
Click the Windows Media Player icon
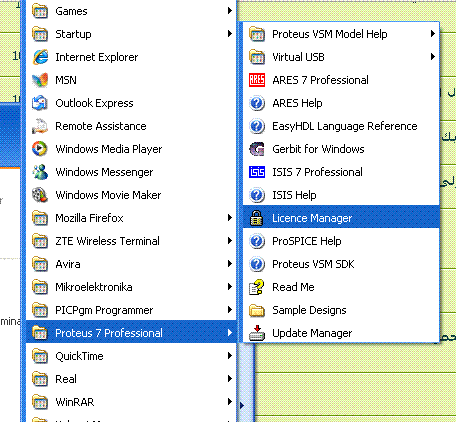click(40, 149)
